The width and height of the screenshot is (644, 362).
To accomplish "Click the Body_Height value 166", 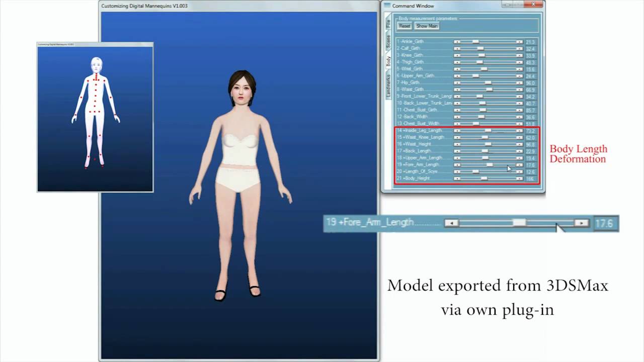I will click(x=530, y=178).
